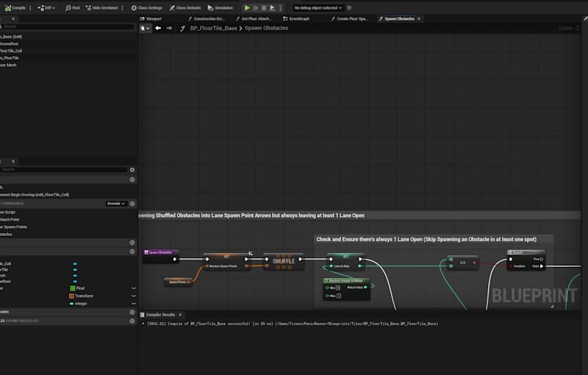This screenshot has width=588, height=375.
Task: Open the debug object selector dropdown
Action: click(317, 7)
